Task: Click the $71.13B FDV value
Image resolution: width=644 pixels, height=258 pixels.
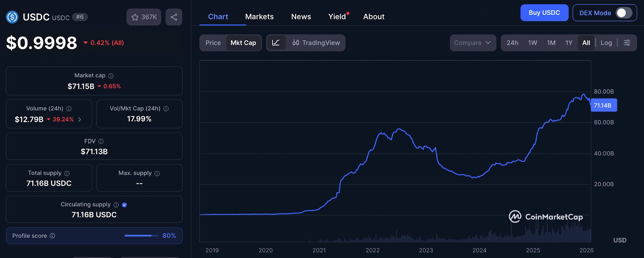Action: point(94,152)
